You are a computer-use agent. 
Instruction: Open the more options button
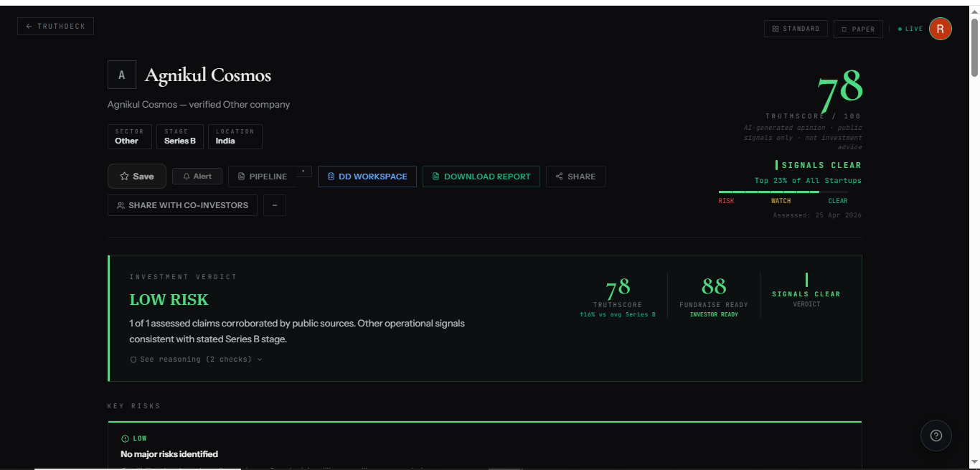(x=275, y=205)
